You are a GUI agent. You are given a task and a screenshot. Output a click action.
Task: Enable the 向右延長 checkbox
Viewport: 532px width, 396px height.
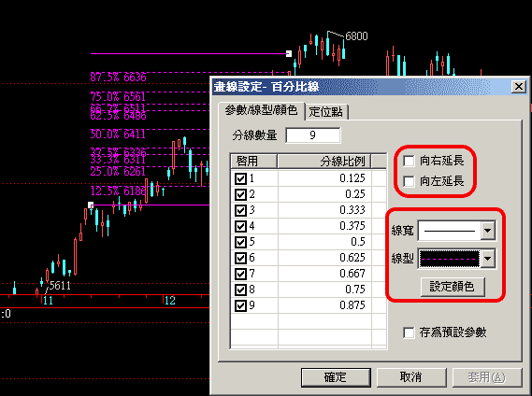point(409,161)
